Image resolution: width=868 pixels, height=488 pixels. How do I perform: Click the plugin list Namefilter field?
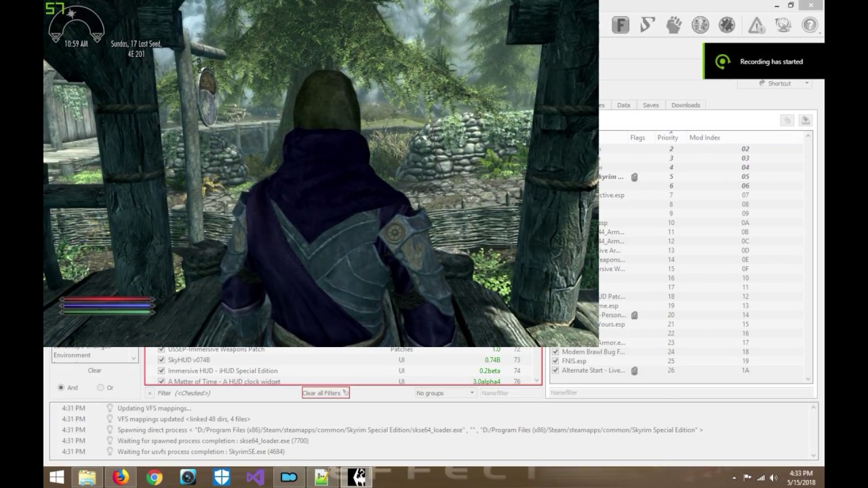coord(680,392)
